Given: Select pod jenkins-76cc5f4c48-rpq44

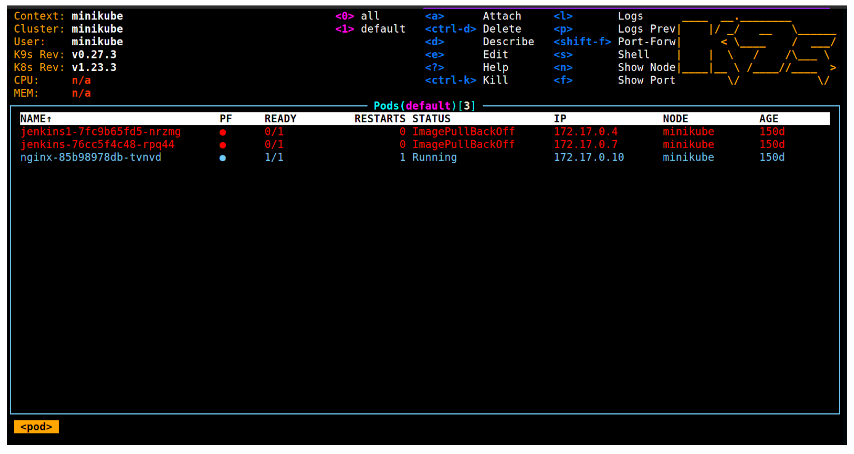Looking at the screenshot, I should 97,145.
